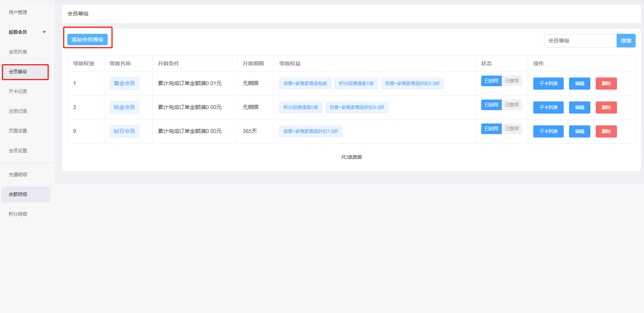Image resolution: width=644 pixels, height=313 pixels.
Task: Click the 添加会员等级 button
Action: (87, 40)
